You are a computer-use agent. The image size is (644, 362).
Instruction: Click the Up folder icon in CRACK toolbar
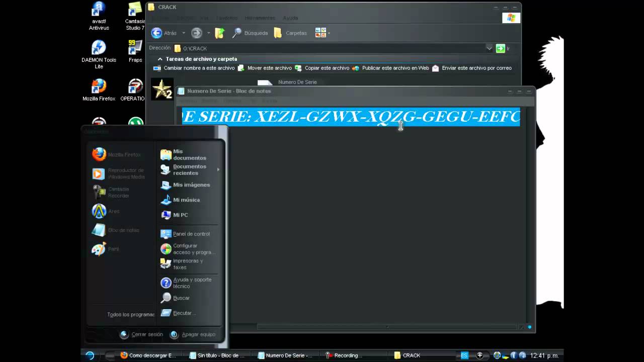tap(220, 33)
